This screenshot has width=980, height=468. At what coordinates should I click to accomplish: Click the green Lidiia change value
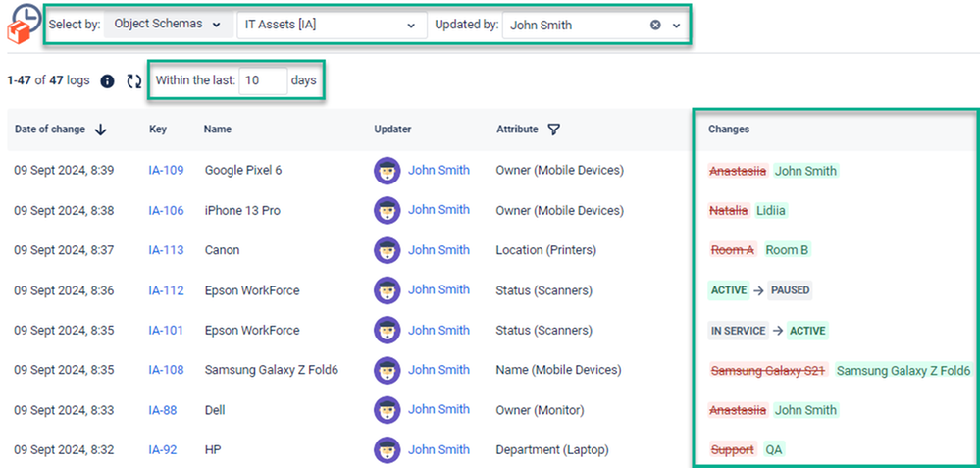771,211
